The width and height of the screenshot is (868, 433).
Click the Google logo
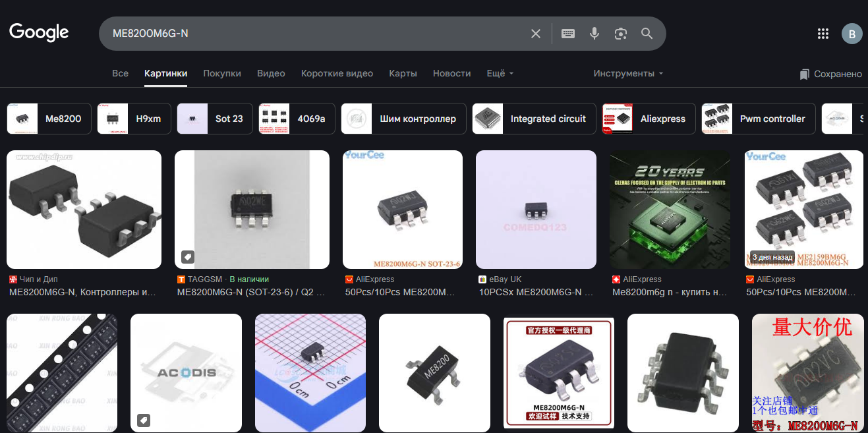click(x=39, y=32)
